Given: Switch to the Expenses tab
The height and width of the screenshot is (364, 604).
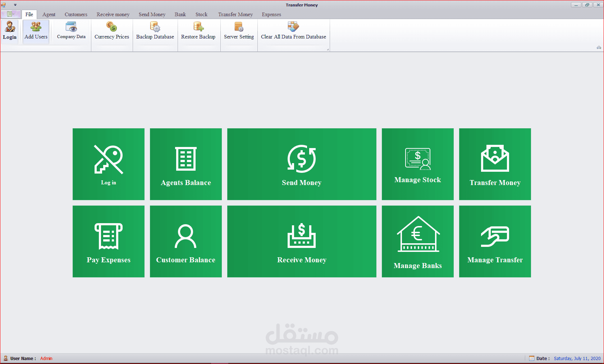Looking at the screenshot, I should click(271, 14).
